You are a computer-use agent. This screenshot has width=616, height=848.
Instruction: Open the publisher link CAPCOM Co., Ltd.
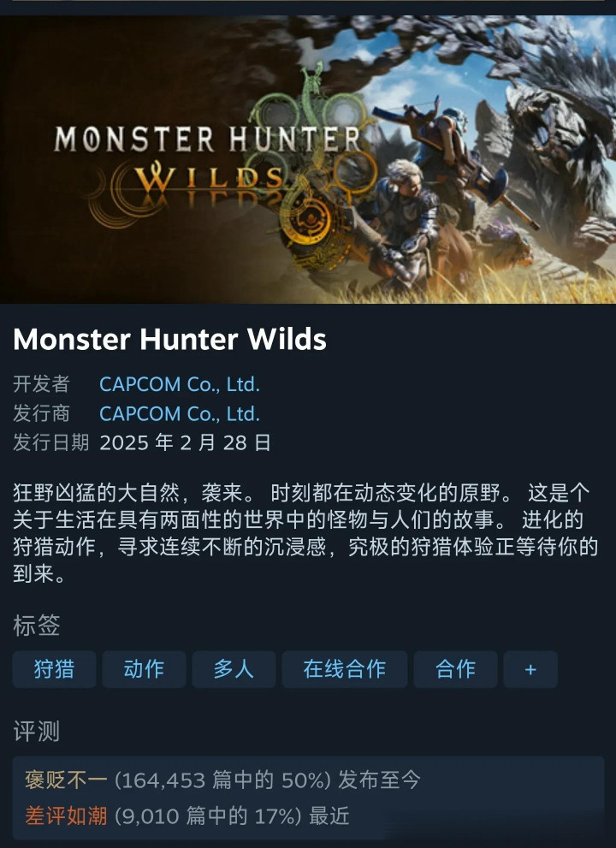(180, 413)
